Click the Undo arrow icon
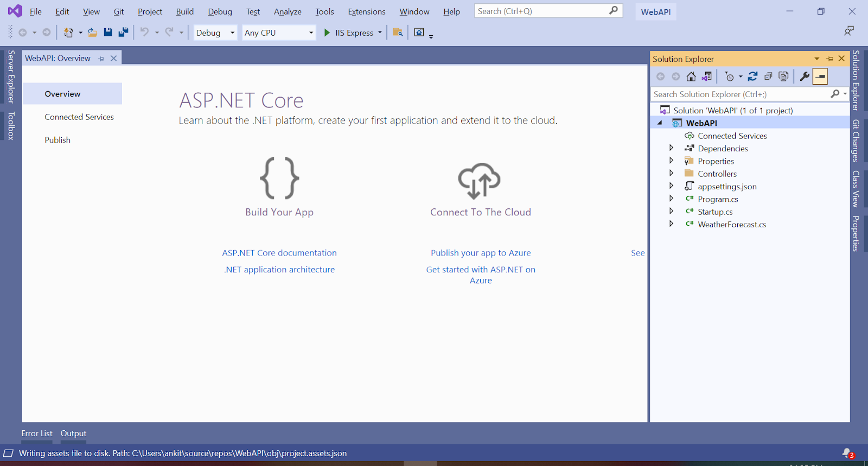This screenshot has width=868, height=466. [x=144, y=32]
